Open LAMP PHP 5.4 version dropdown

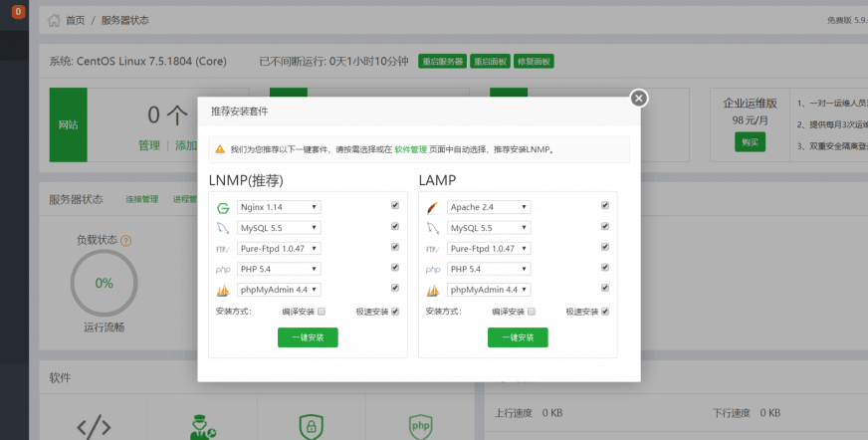[x=489, y=269]
